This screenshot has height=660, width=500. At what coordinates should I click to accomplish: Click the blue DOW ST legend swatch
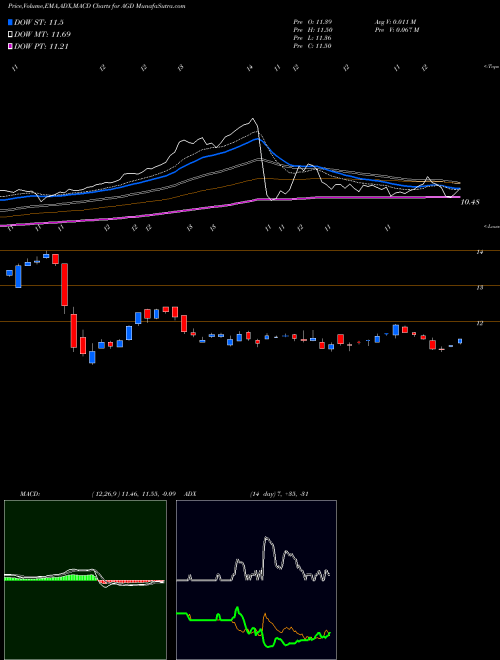tap(10, 22)
